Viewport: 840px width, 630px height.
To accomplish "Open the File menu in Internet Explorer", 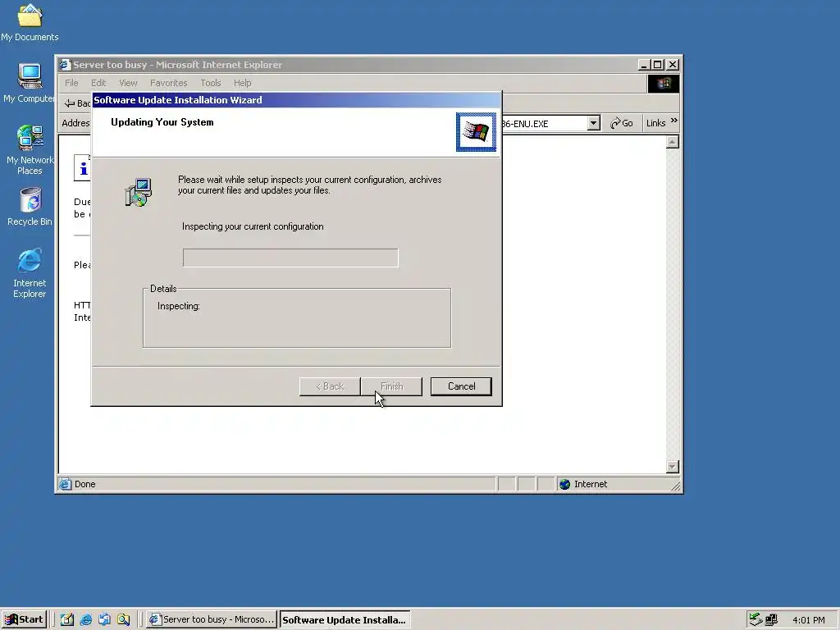I will coord(71,83).
